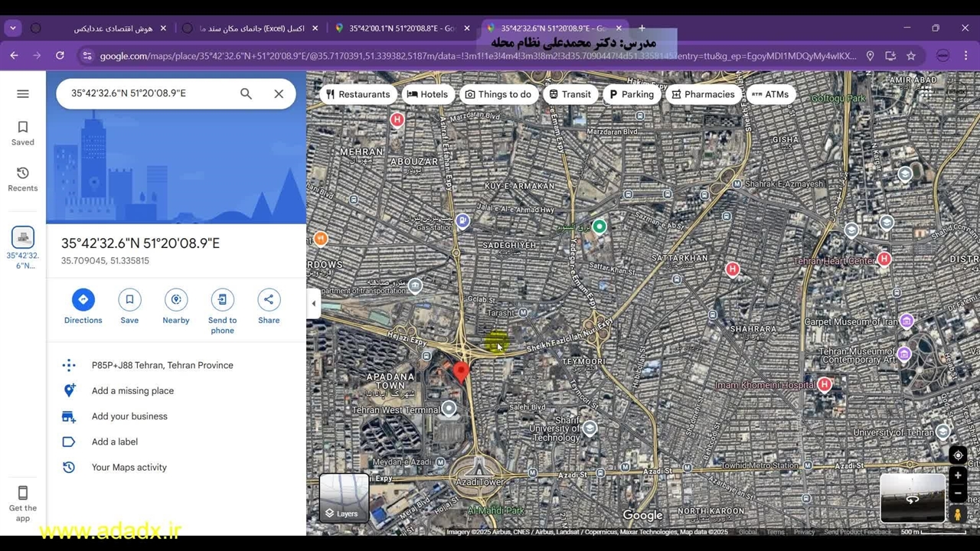Click the Directions icon button

click(x=83, y=299)
